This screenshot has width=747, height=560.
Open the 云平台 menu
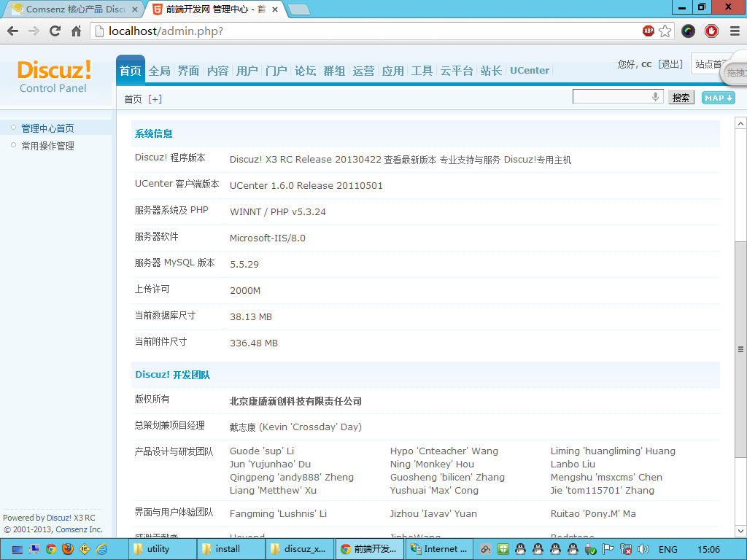[457, 71]
